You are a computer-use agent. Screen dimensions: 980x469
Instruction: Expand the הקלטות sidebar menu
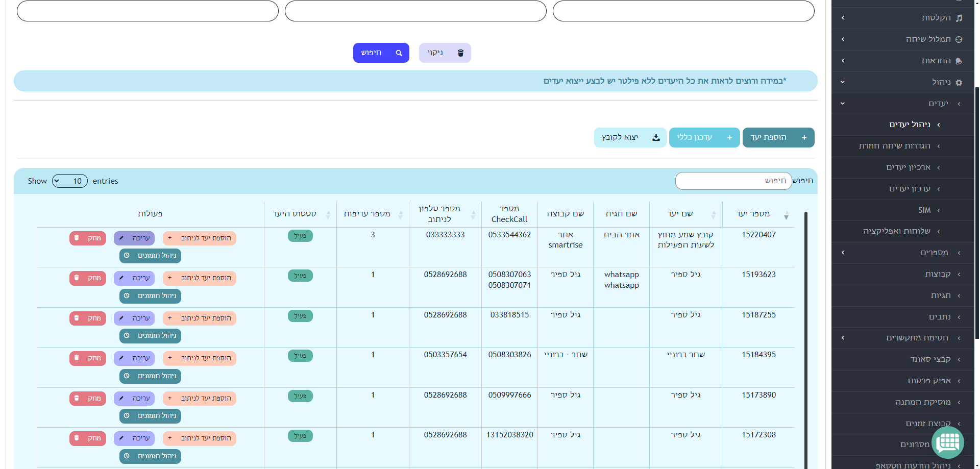click(x=902, y=18)
